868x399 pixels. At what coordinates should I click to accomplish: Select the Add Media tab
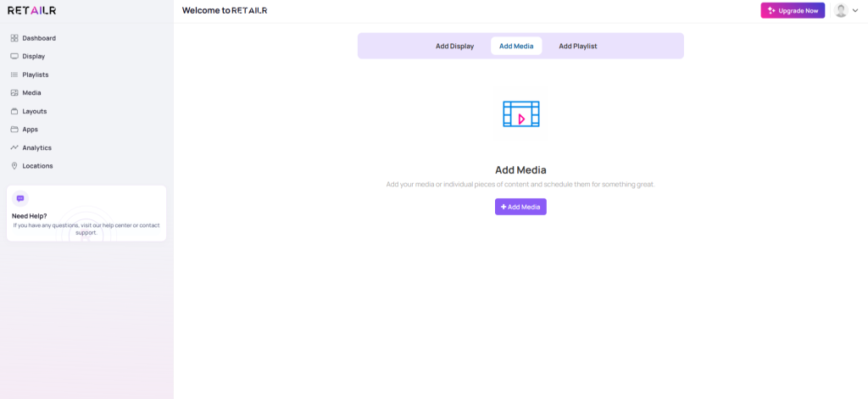coord(516,46)
